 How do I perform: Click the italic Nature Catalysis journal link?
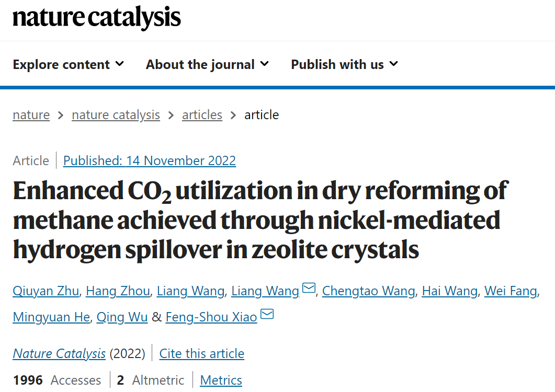[x=59, y=354]
